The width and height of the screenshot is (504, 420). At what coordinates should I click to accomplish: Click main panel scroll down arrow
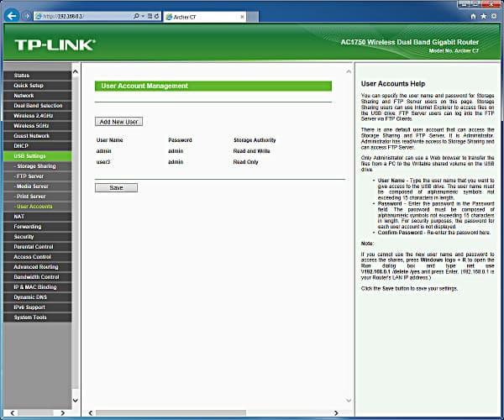click(349, 401)
